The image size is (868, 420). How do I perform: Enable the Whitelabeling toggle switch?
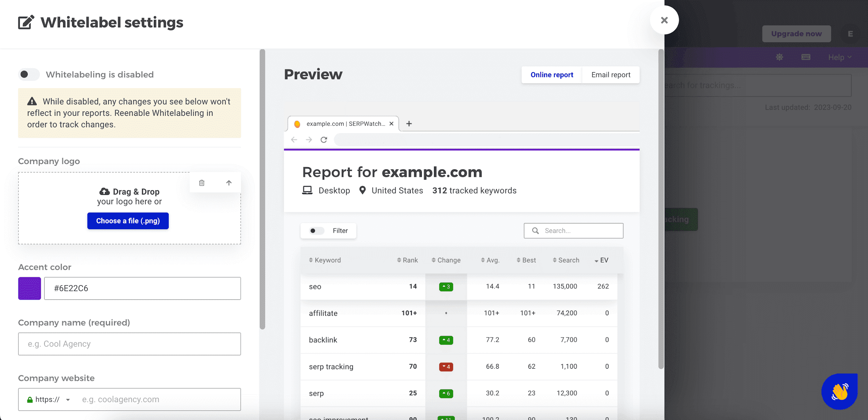tap(29, 75)
